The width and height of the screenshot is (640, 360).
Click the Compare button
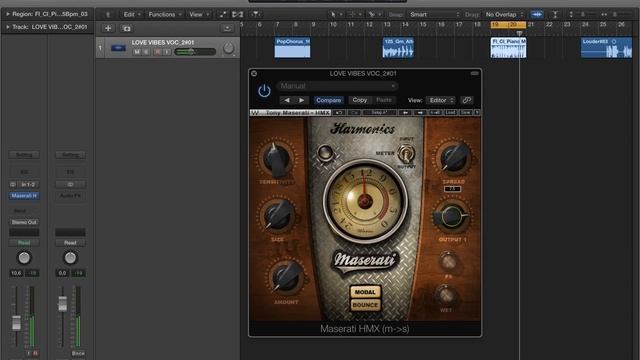[x=329, y=100]
